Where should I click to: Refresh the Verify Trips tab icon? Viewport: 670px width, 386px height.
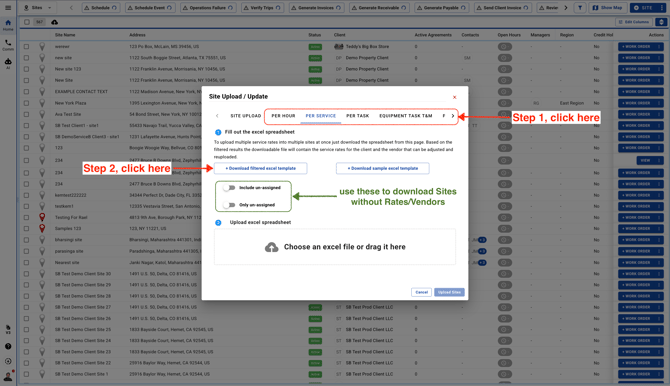[x=278, y=8]
